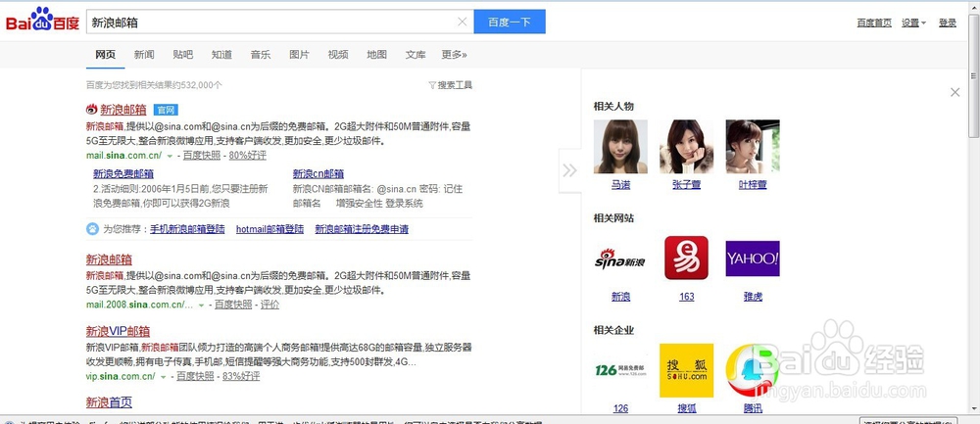Click the 登录 link
The image size is (980, 424).
pyautogui.click(x=948, y=24)
